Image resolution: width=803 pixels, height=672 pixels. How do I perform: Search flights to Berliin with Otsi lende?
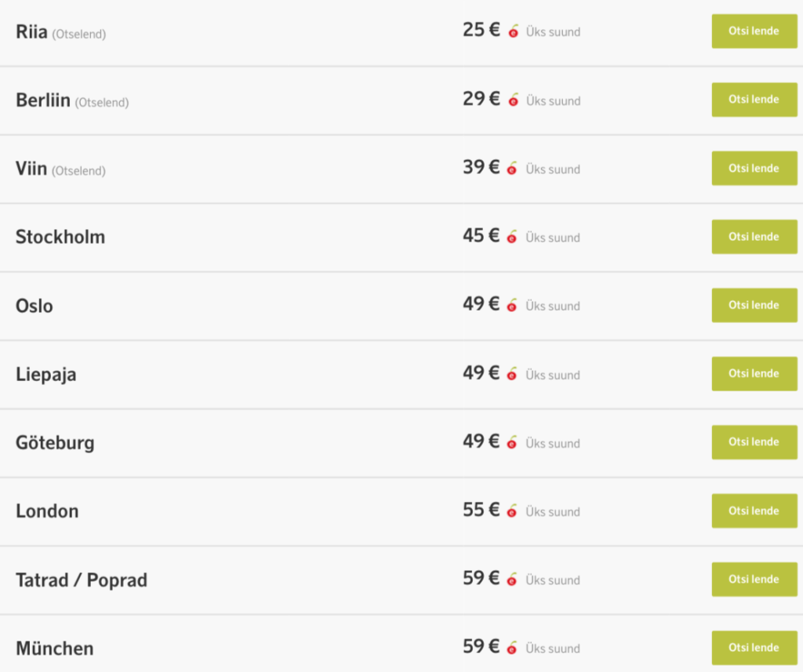click(x=754, y=100)
